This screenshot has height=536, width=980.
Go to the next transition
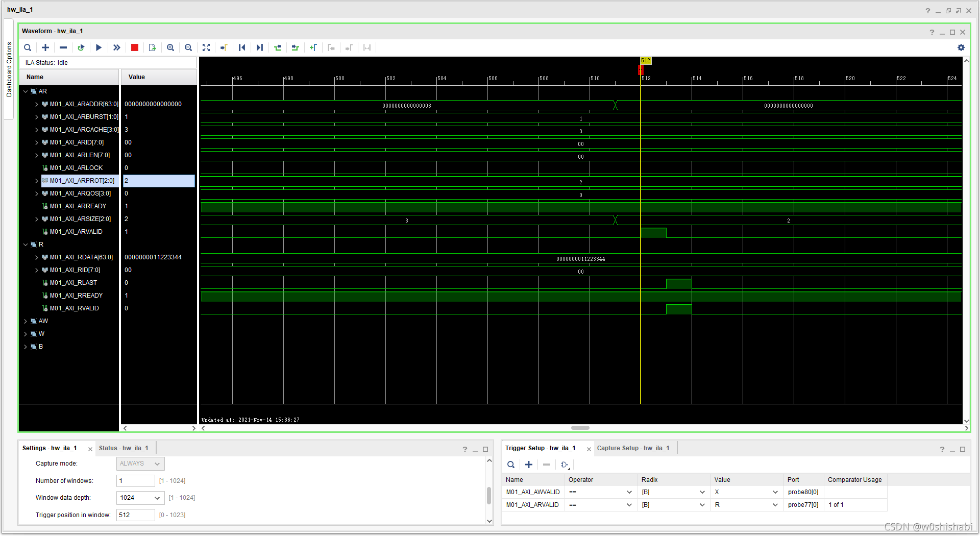296,47
